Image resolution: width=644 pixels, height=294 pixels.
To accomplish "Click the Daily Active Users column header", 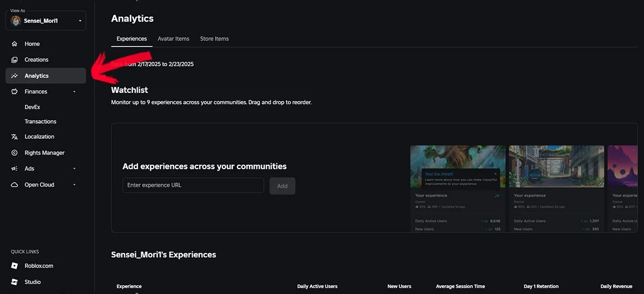I will (317, 286).
